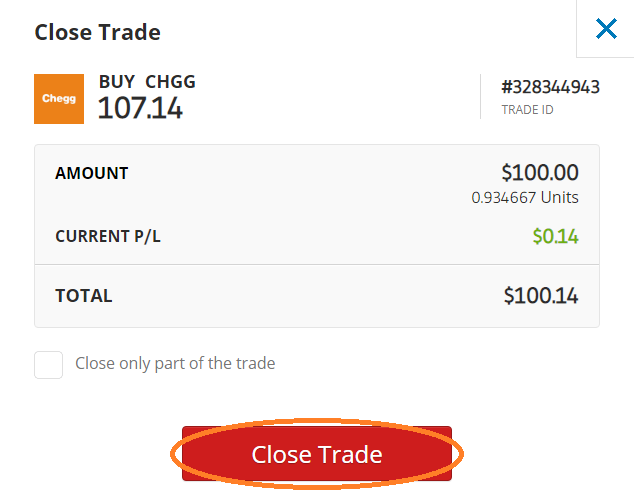Click the 107.14 current price
Image resolution: width=634 pixels, height=490 pixels.
[x=140, y=108]
